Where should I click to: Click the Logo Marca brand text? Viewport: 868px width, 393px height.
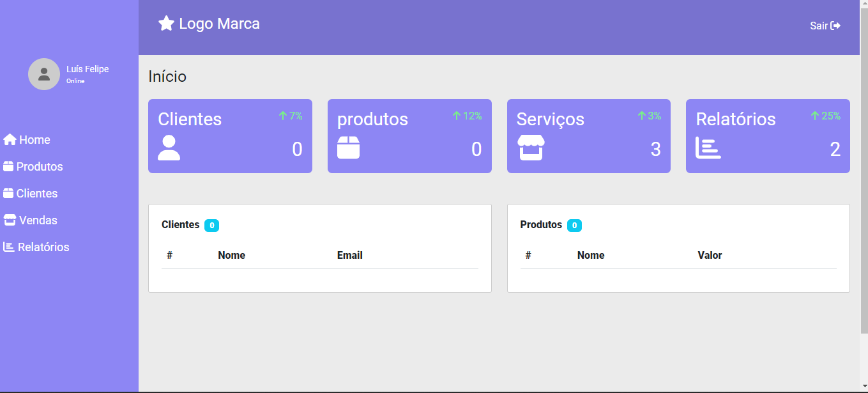coord(219,24)
